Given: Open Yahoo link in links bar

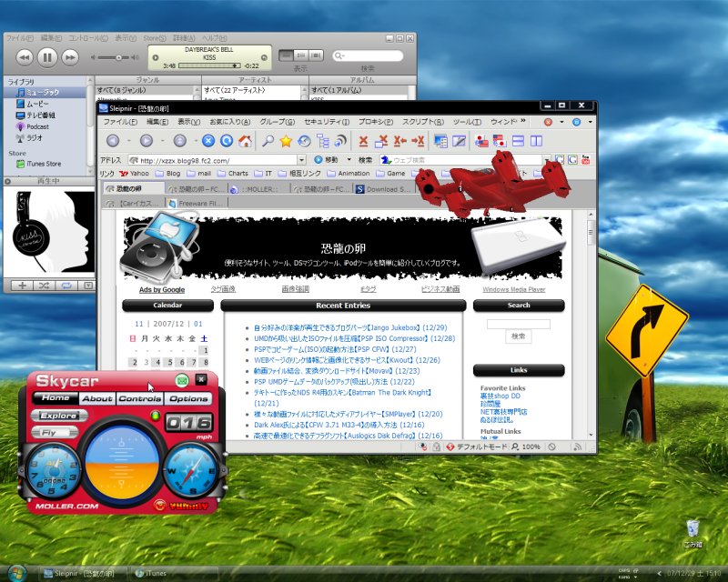Looking at the screenshot, I should [x=134, y=174].
